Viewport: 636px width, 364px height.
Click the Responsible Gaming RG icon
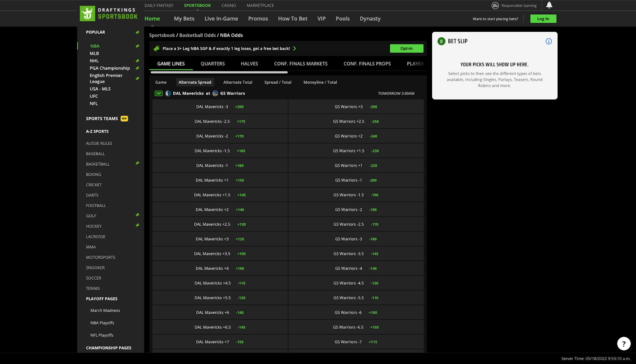coord(495,6)
